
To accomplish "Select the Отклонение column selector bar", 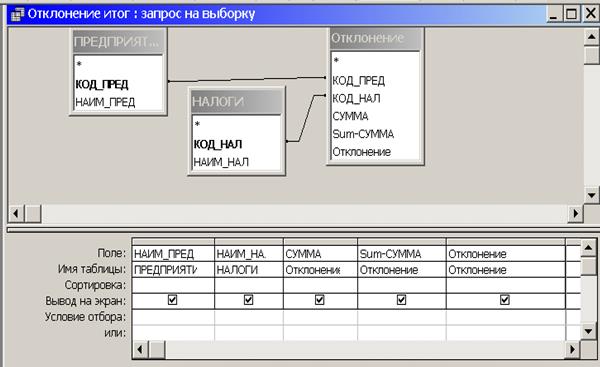I will point(506,241).
